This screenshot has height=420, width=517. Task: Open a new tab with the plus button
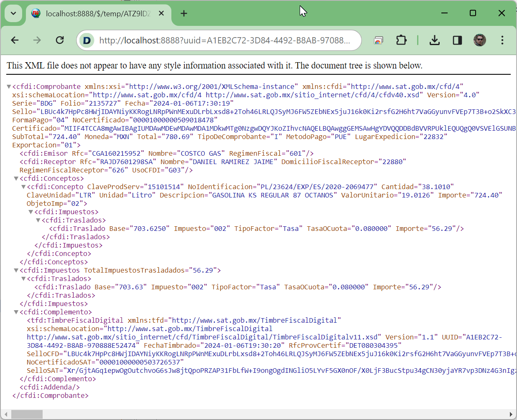click(183, 13)
